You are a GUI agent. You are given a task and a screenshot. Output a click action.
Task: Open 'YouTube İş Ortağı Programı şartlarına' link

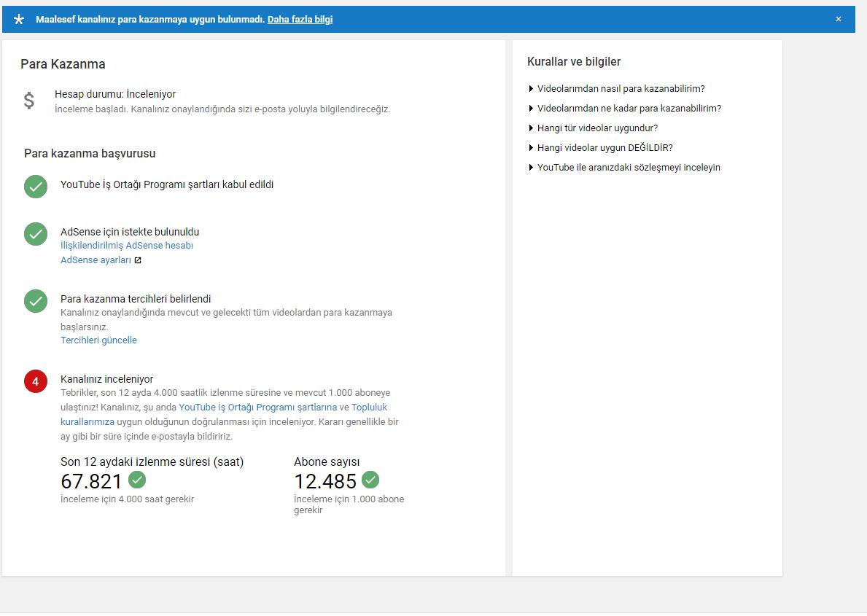[x=257, y=407]
